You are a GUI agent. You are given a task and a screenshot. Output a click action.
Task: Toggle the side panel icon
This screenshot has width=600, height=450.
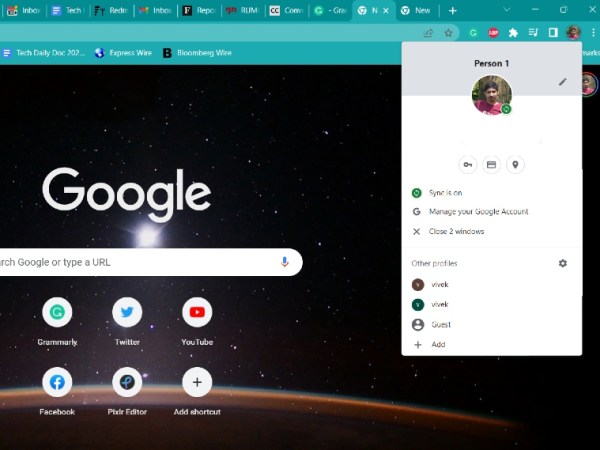pos(553,33)
